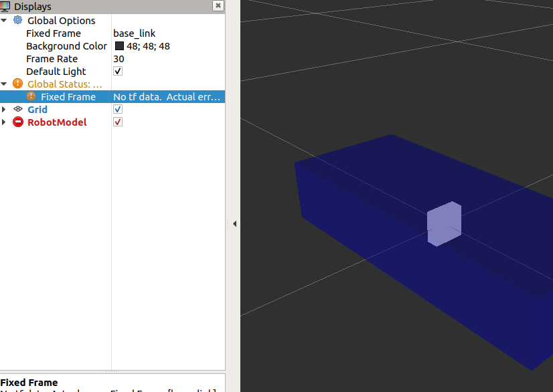Open the base_link Fixed Frame field
The height and width of the screenshot is (392, 553).
point(134,33)
